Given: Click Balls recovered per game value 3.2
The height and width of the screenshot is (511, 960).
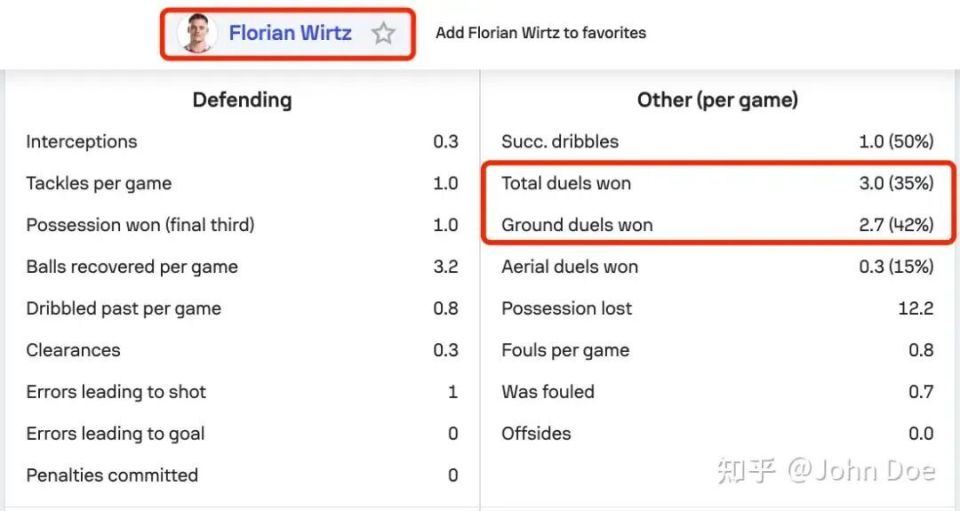Looking at the screenshot, I should pyautogui.click(x=446, y=267).
